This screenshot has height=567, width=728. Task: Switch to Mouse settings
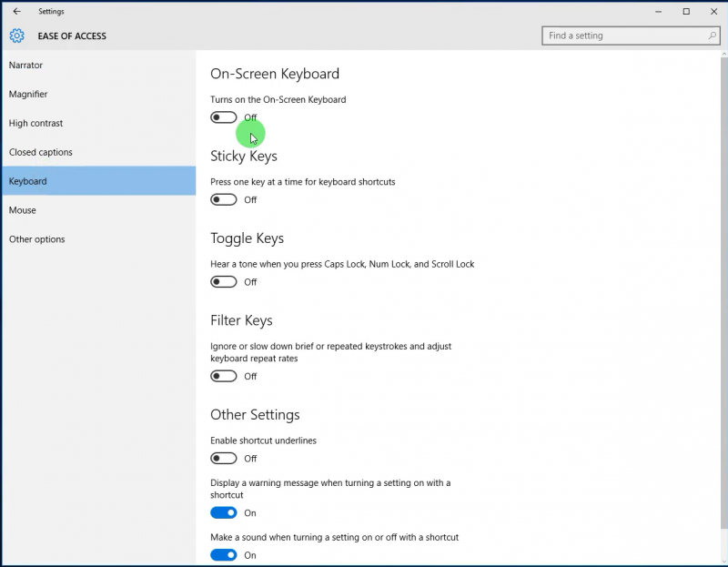[23, 210]
